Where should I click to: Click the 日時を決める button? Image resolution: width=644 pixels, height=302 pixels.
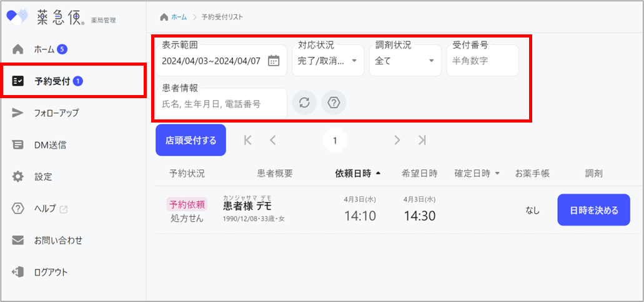pos(593,210)
